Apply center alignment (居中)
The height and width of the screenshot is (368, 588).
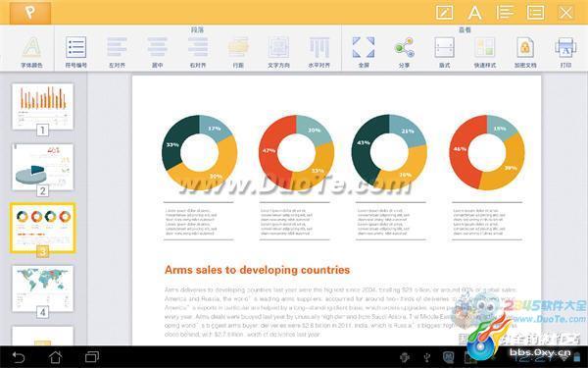click(157, 51)
